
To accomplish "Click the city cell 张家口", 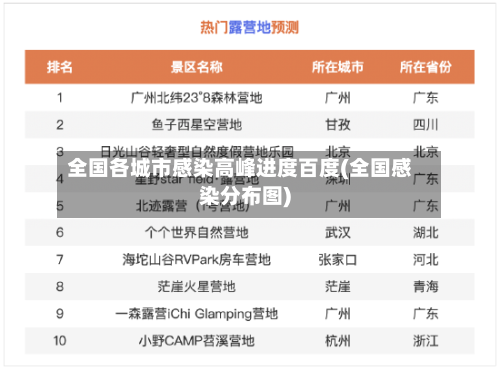I will click(x=338, y=260).
